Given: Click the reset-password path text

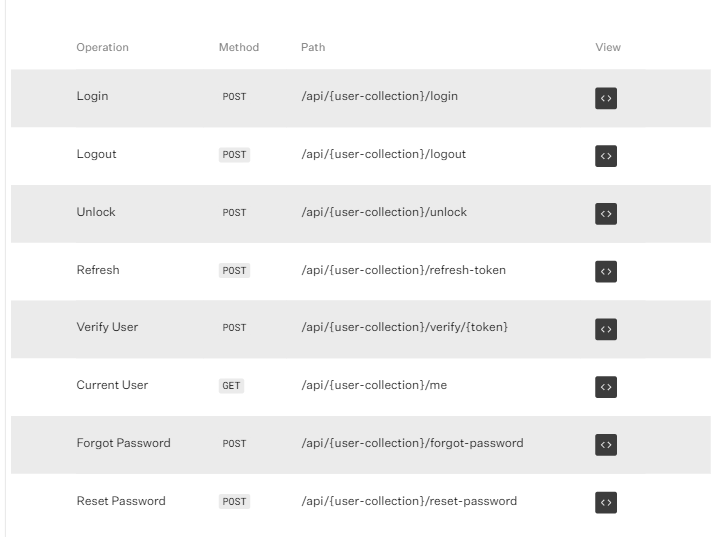Looking at the screenshot, I should pyautogui.click(x=409, y=500).
